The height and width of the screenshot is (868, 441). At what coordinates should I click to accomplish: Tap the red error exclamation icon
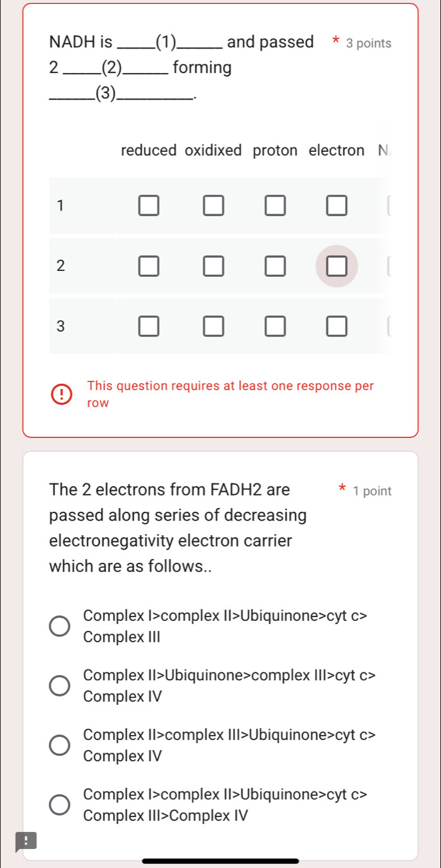61,395
